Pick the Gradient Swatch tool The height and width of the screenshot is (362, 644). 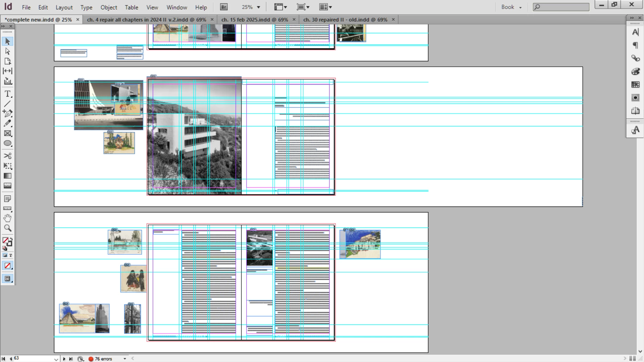[7, 176]
